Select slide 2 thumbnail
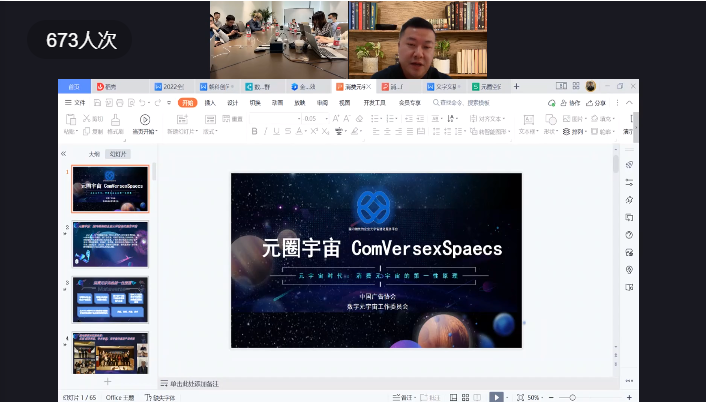The height and width of the screenshot is (402, 706). pyautogui.click(x=110, y=244)
